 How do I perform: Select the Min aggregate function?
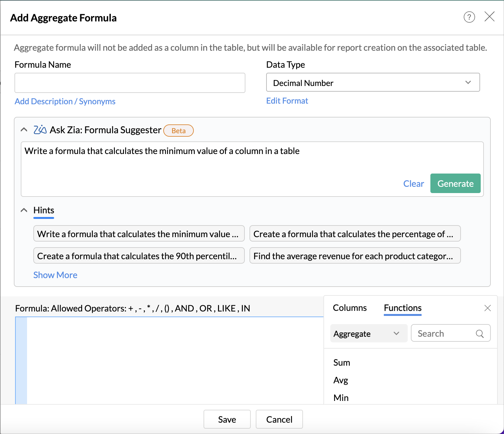click(x=341, y=397)
